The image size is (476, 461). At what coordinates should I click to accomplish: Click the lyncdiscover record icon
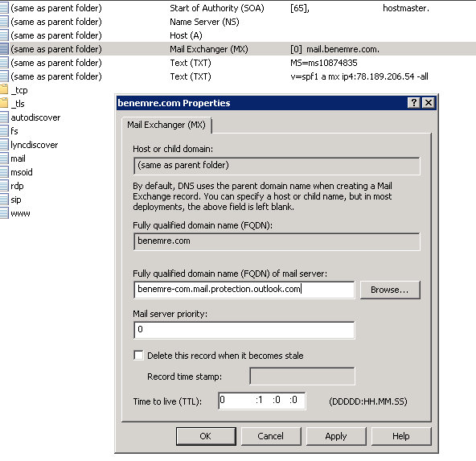(4, 145)
